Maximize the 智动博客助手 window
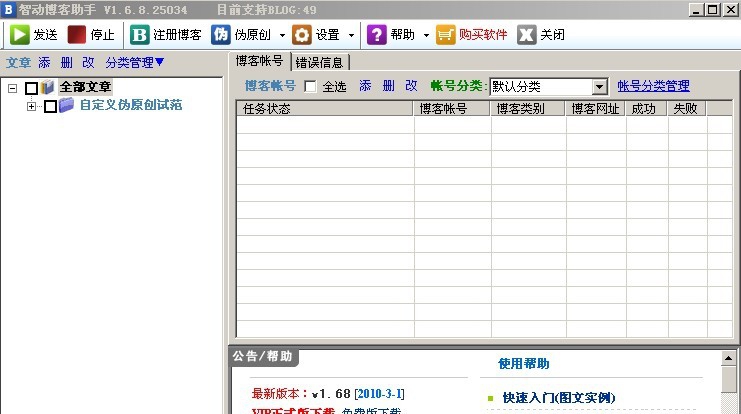Screen dimensions: 741x414 (713, 9)
